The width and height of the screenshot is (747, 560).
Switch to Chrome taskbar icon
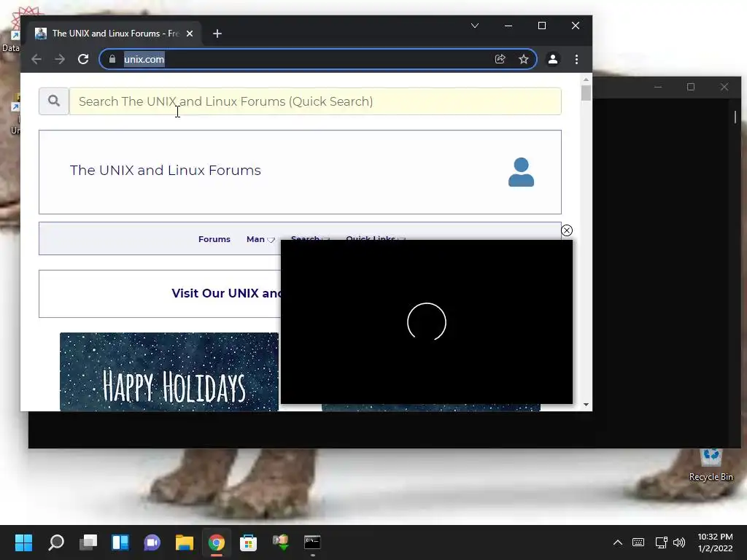pos(216,542)
